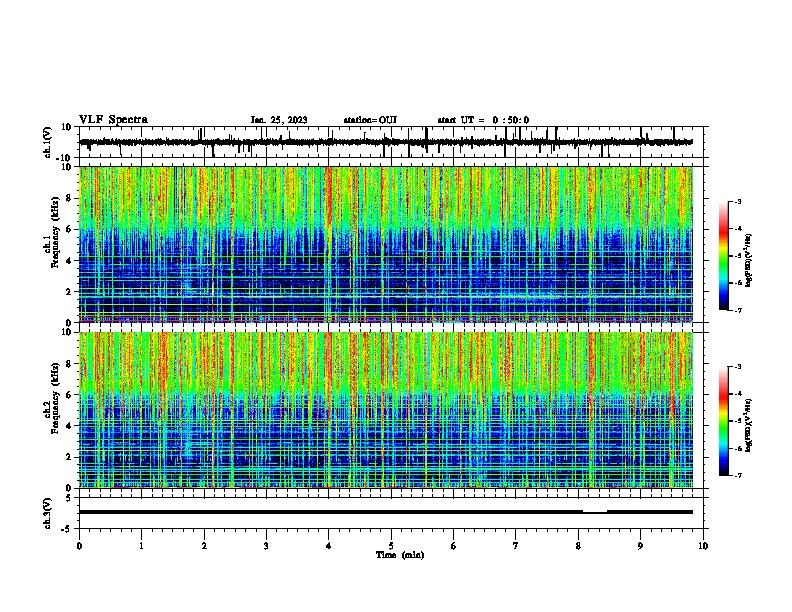Click the ch.1 color scale log(PSD) label
792x612 pixels.
pos(748,261)
